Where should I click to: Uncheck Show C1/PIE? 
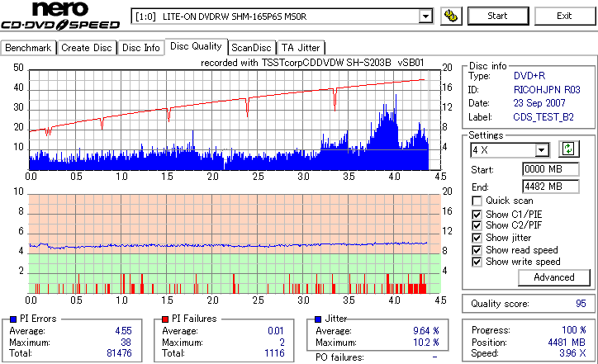coord(477,215)
